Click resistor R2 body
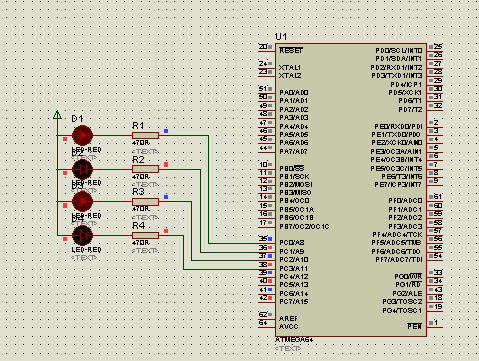The image size is (479, 361). coord(145,169)
